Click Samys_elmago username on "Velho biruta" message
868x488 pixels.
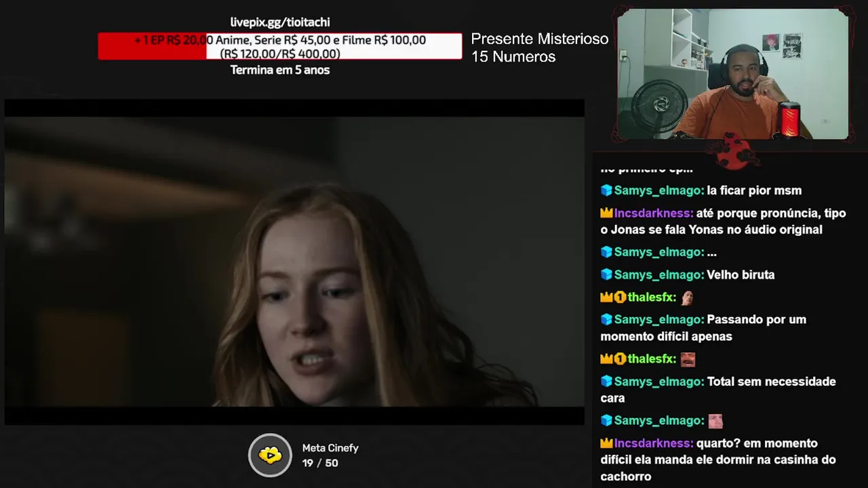(x=659, y=274)
